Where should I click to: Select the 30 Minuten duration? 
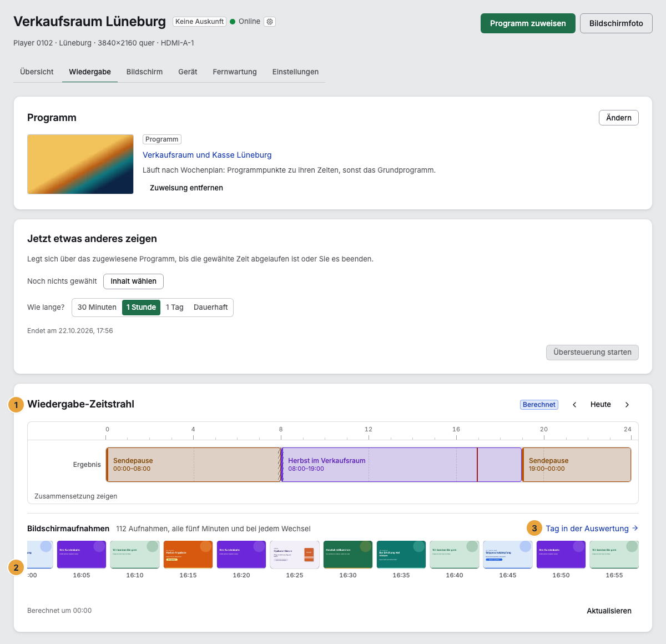[97, 308]
